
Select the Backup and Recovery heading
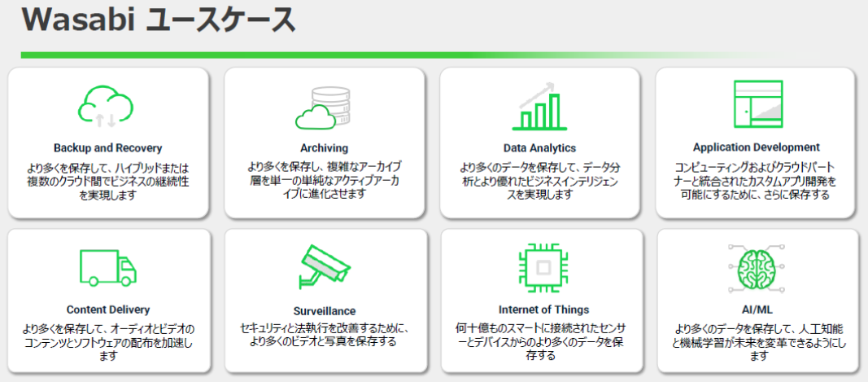[108, 148]
